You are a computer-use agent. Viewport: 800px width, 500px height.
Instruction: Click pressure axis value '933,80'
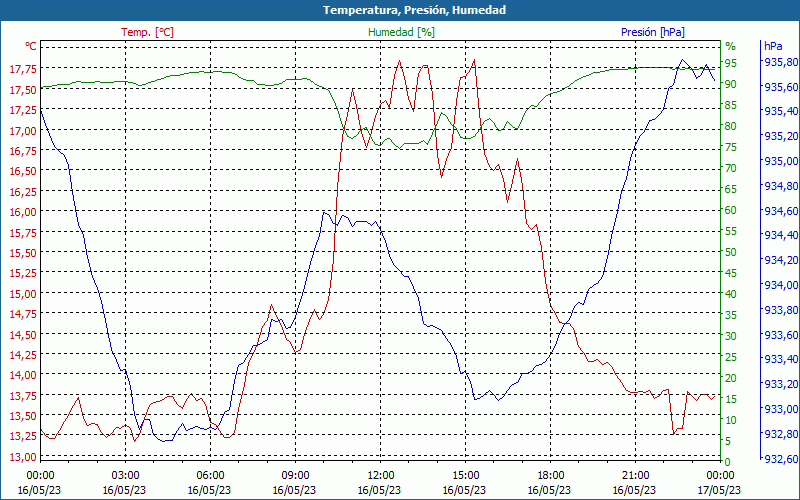click(x=780, y=310)
